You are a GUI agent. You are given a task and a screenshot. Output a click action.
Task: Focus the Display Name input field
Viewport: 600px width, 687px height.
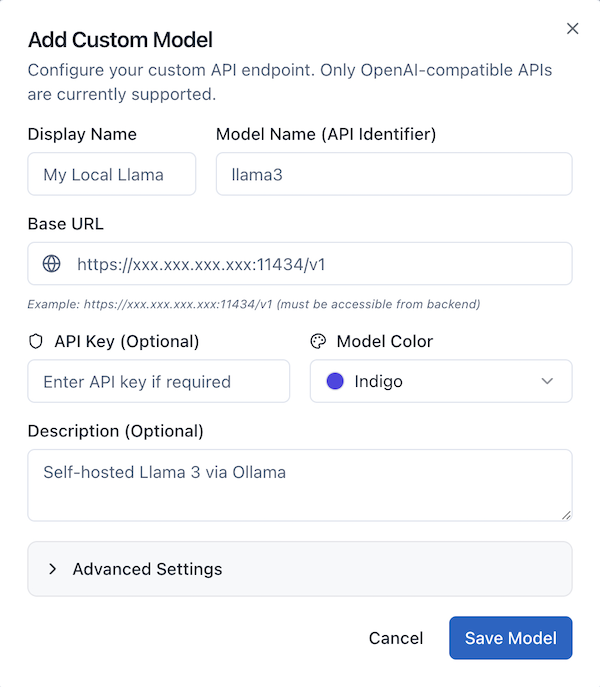click(111, 174)
